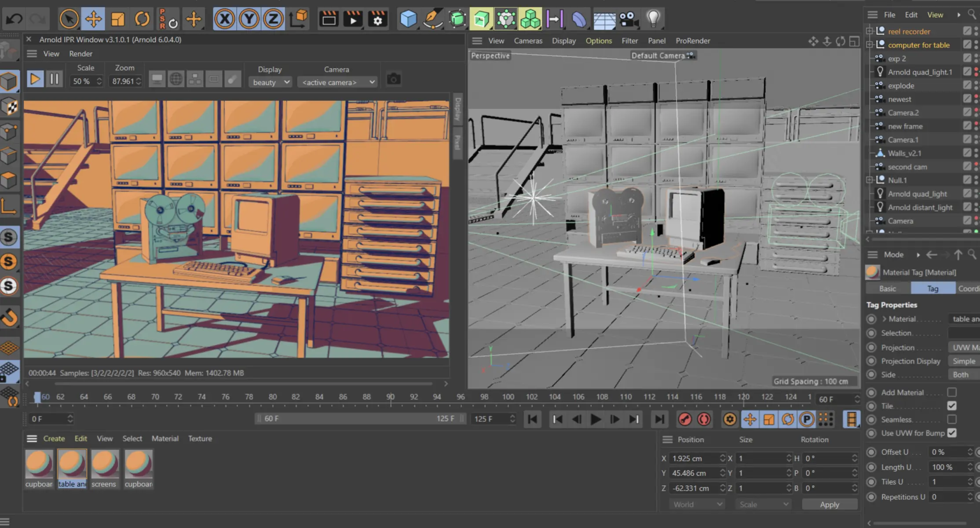This screenshot has width=980, height=528.
Task: Open the Projection dropdown
Action: (x=964, y=348)
